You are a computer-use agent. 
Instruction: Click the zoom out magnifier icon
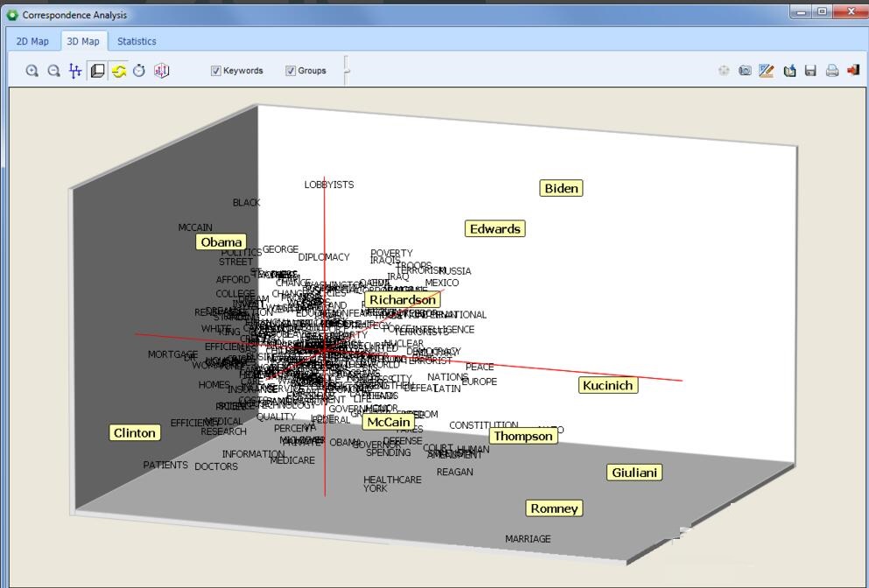[53, 70]
